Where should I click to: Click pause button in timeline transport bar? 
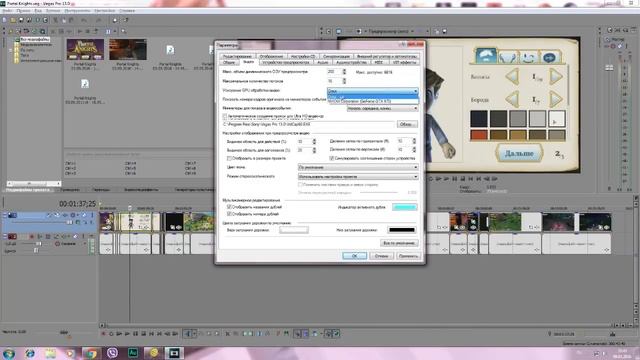point(136,334)
